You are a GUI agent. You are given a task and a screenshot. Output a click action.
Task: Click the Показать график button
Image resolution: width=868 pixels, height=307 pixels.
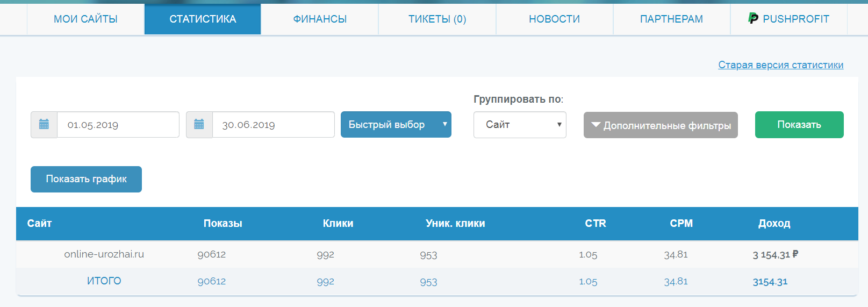[x=86, y=179]
